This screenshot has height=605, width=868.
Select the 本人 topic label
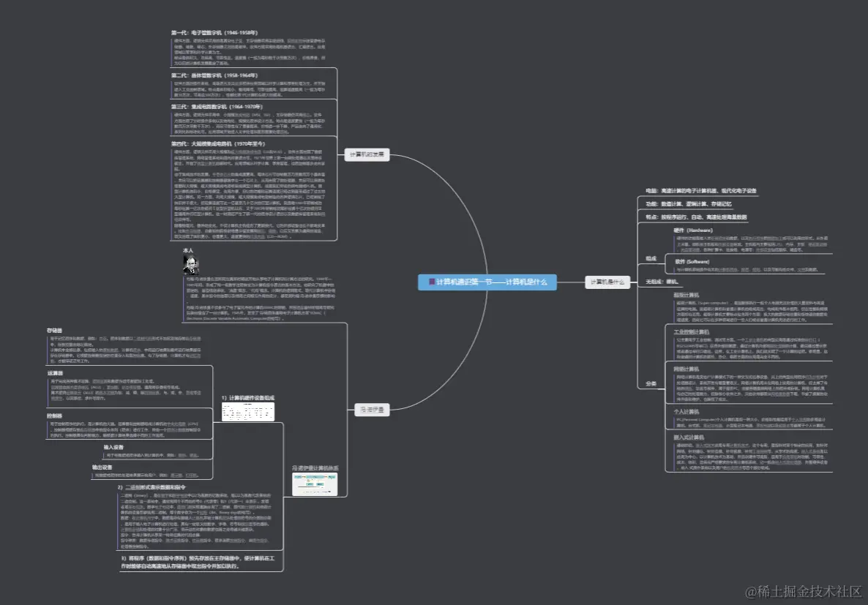click(188, 251)
